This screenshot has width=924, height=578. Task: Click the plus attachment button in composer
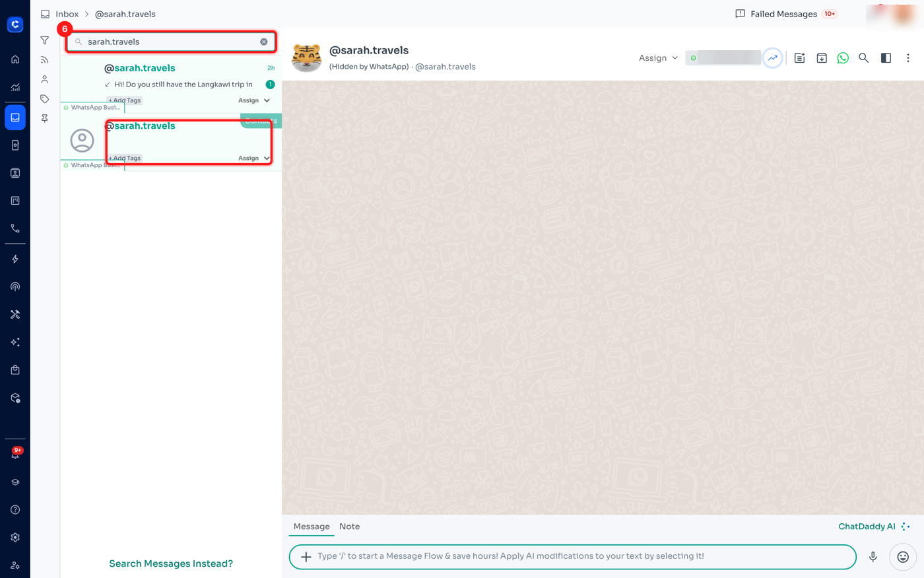point(306,557)
